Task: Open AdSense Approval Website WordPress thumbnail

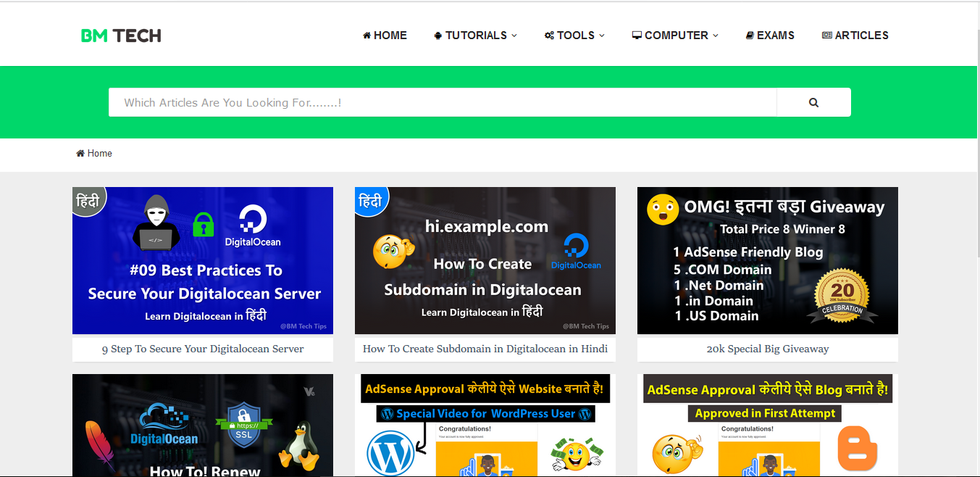Action: (x=485, y=426)
